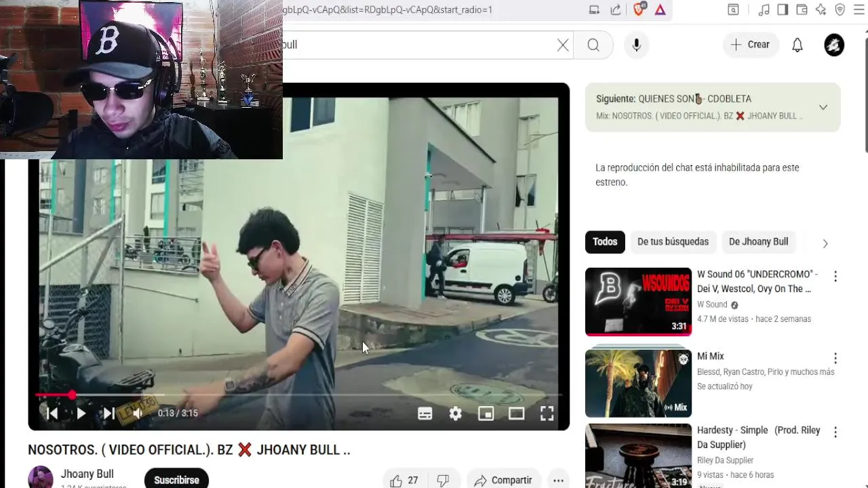Open the Brave VPN shield icon
868x488 pixels.
[840, 9]
